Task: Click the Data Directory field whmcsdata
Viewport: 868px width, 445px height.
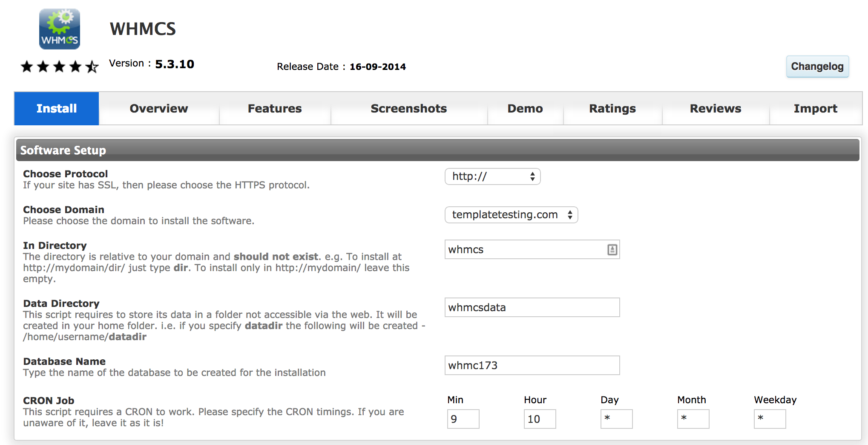Action: click(x=532, y=307)
